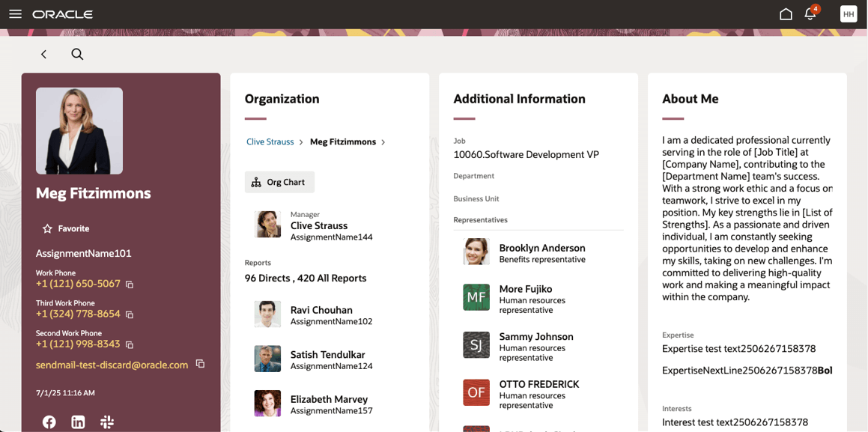Open the Org Chart view
This screenshot has height=432, width=868.
pyautogui.click(x=279, y=182)
